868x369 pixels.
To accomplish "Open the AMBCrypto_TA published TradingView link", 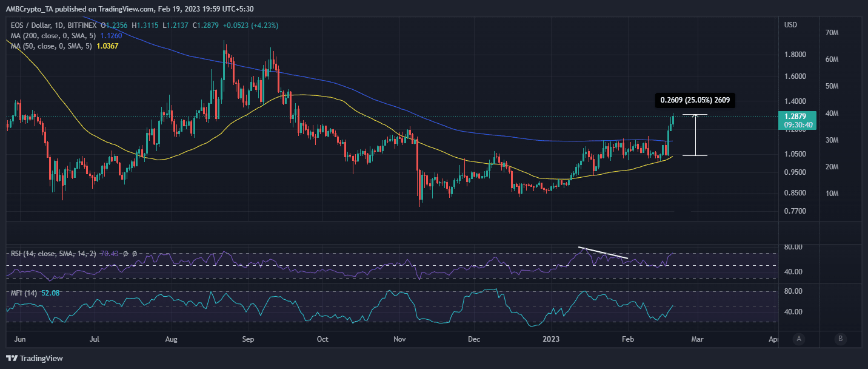I will click(x=79, y=8).
